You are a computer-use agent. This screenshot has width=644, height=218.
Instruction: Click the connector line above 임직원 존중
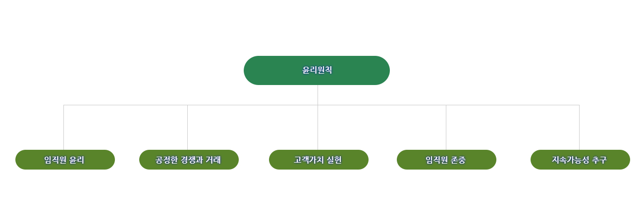point(446,128)
